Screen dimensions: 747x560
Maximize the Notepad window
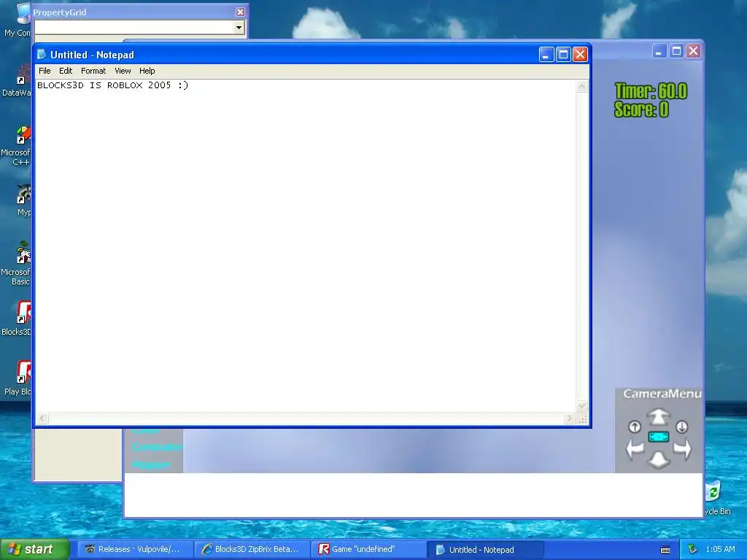click(563, 55)
